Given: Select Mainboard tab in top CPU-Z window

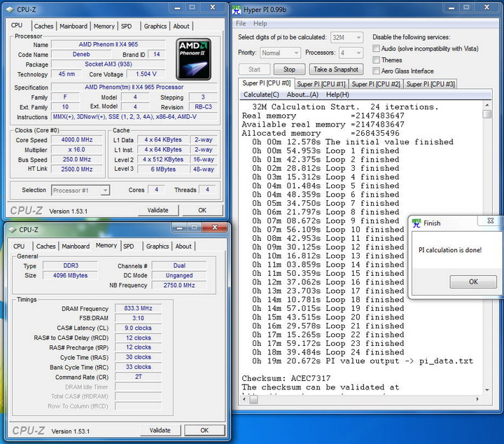Looking at the screenshot, I should (73, 27).
